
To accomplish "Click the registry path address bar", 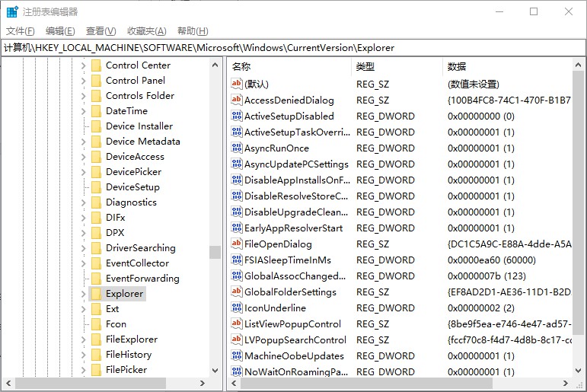I will pyautogui.click(x=293, y=48).
